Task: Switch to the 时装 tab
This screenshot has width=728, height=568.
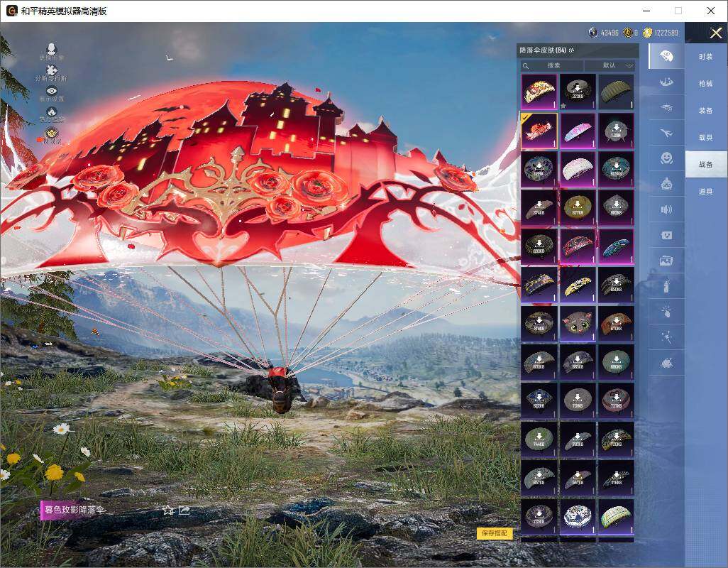Action: click(x=706, y=57)
